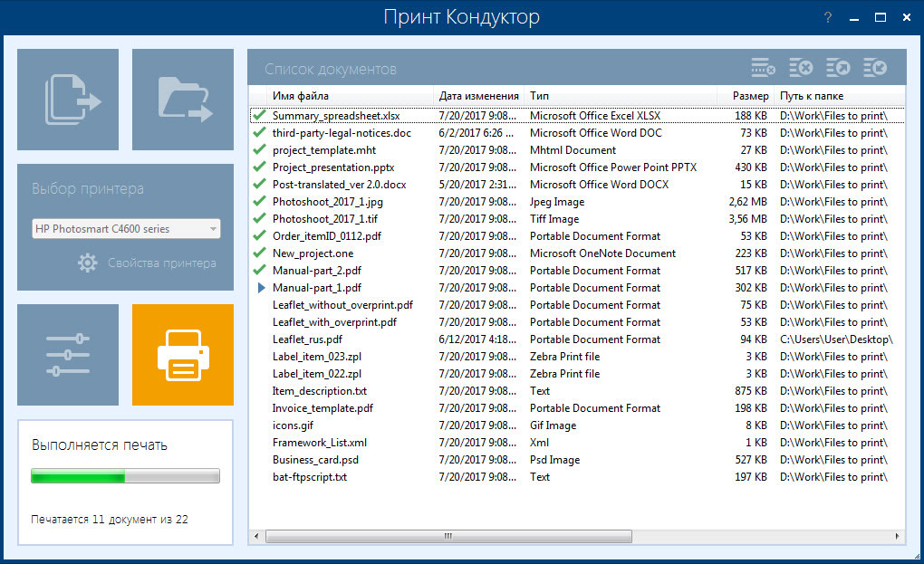The width and height of the screenshot is (924, 564).
Task: Click the green checkmark beside Photoshoot_2017_1.tif
Action: [x=259, y=218]
